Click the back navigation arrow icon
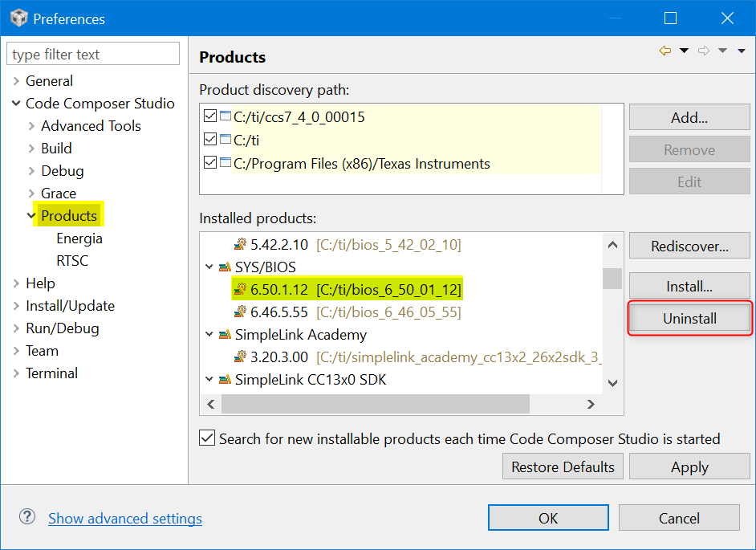Viewport: 756px width, 550px height. 665,51
